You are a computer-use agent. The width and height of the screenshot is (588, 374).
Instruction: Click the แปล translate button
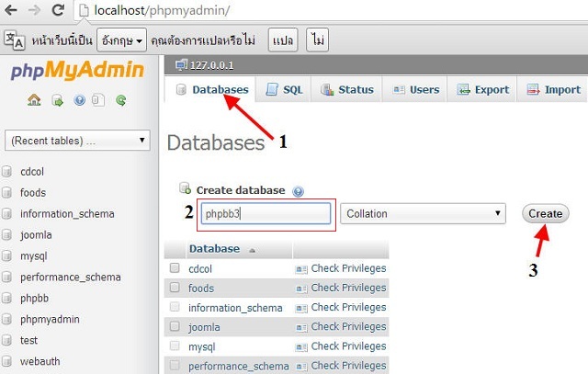283,40
